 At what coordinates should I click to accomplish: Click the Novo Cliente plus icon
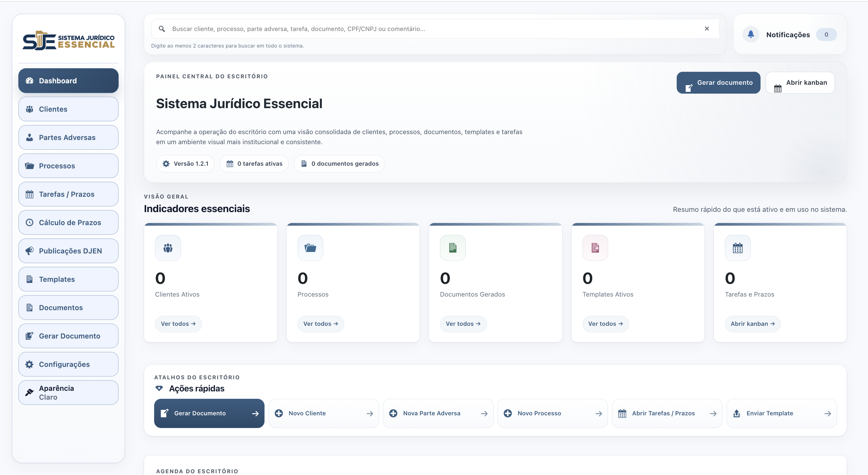pyautogui.click(x=279, y=413)
